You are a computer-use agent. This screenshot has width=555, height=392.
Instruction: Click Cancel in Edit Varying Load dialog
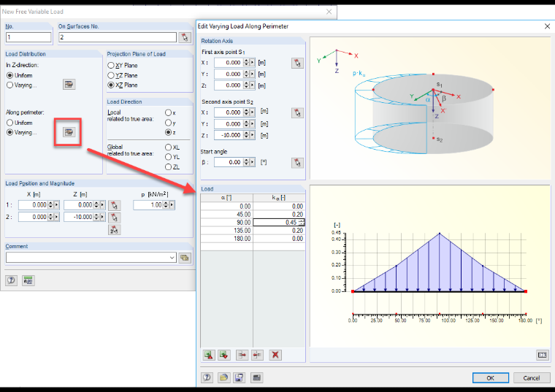532,378
